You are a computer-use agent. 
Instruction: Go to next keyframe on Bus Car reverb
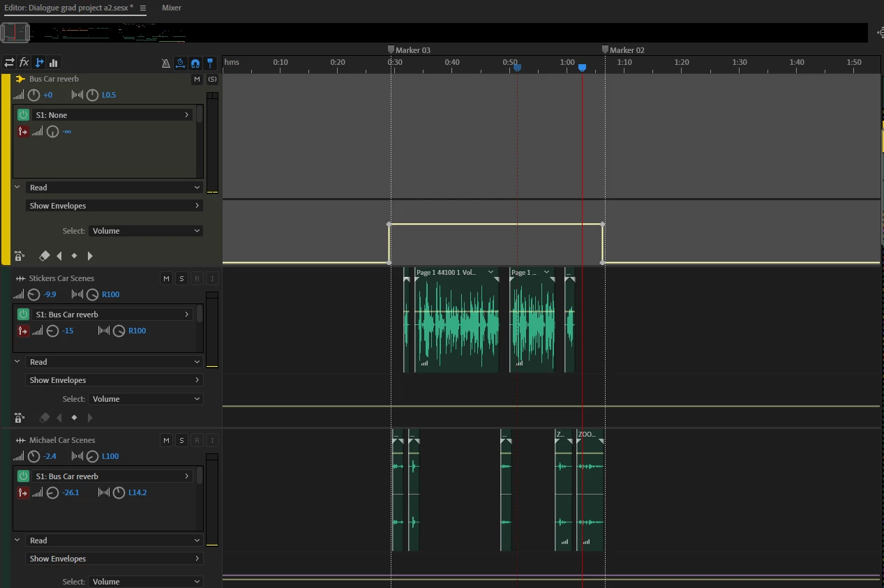point(89,256)
